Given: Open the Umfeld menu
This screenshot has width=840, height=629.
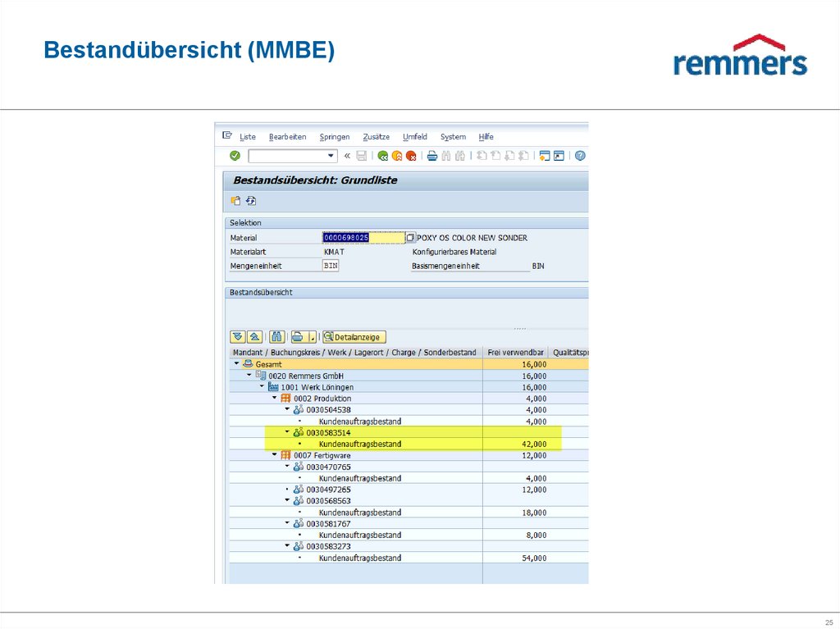Looking at the screenshot, I should (x=415, y=137).
